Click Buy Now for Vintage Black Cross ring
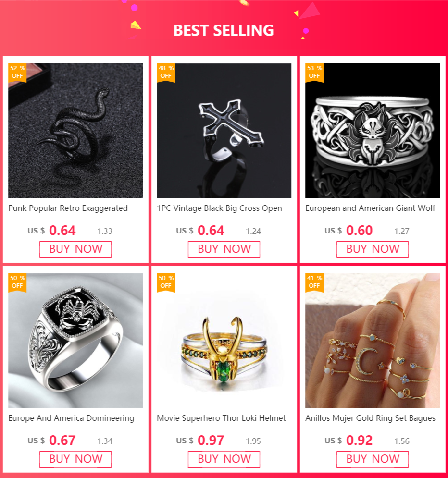 (224, 249)
